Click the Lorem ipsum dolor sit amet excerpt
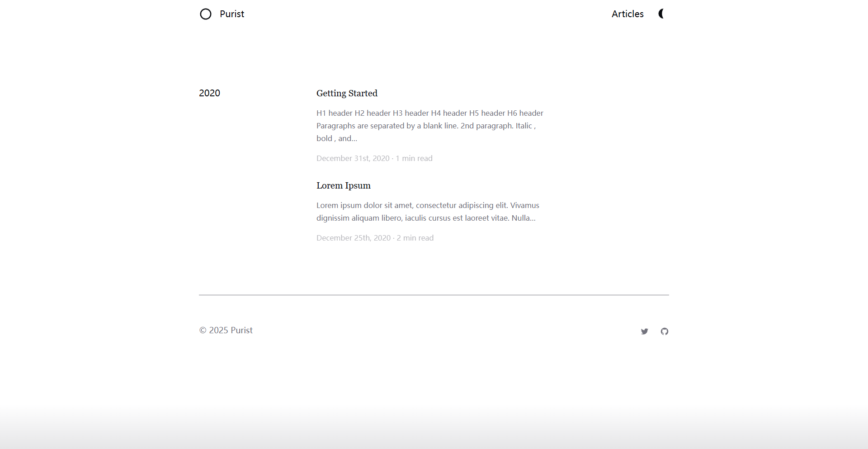Screen dimensions: 868x449 pos(428,212)
